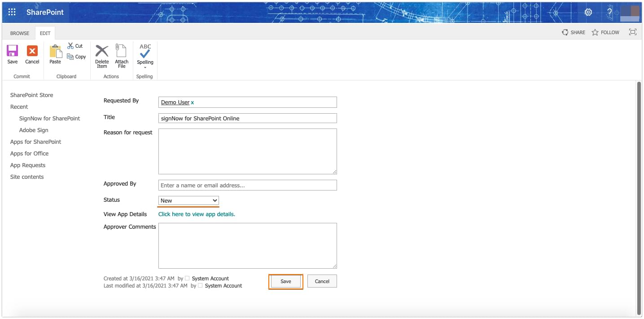Open Adobe Sign in sidebar

point(34,130)
